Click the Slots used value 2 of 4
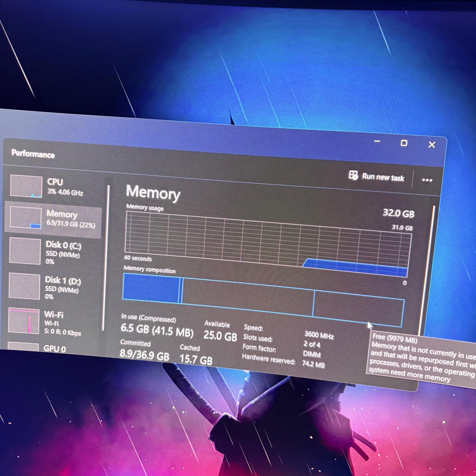The height and width of the screenshot is (476, 476). [x=312, y=344]
